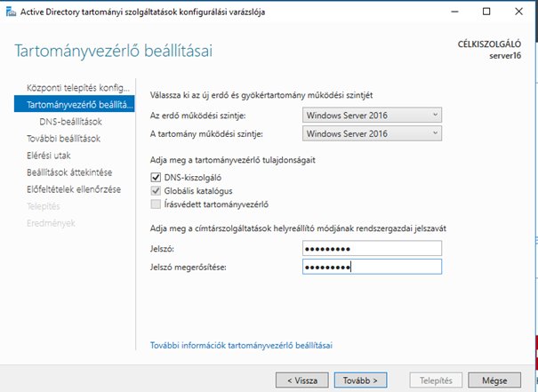The width and height of the screenshot is (538, 392).
Task: Open Beállítások áttekintése step
Action: coord(69,172)
